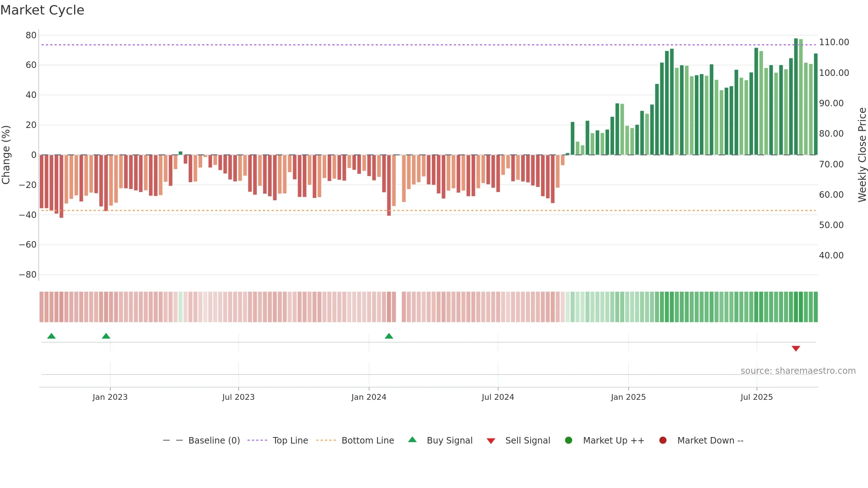Toggle the Top Line legend entry
Screen dimensions: 868x488
click(x=278, y=440)
